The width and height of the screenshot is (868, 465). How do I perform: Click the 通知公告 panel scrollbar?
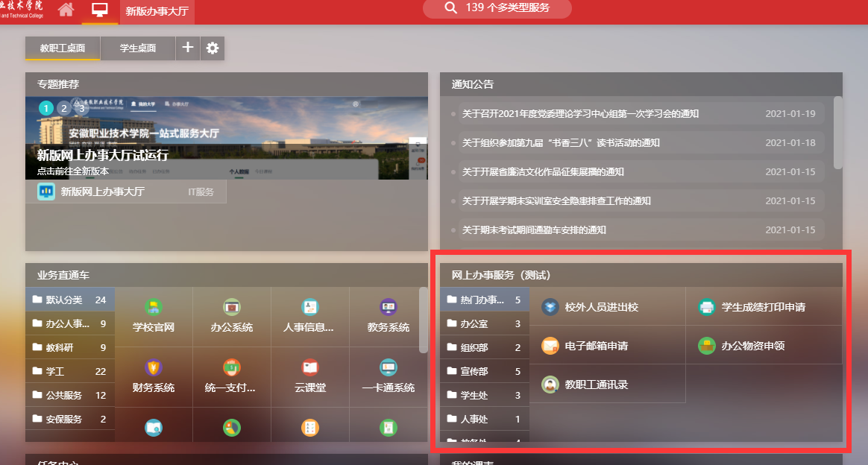pyautogui.click(x=837, y=133)
